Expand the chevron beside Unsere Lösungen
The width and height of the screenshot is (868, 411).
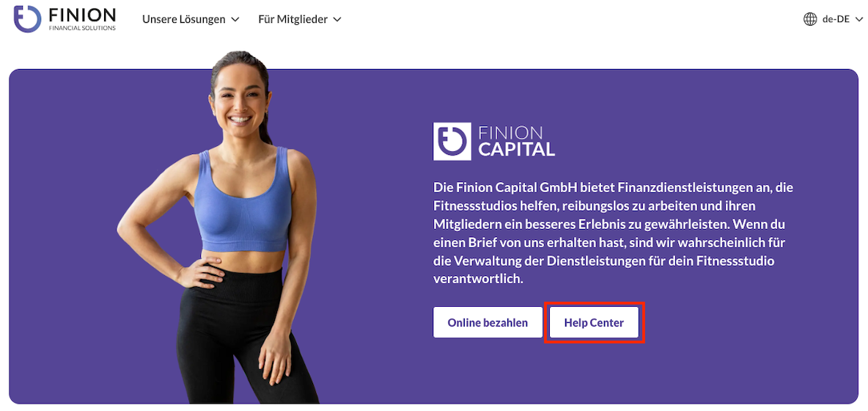(x=235, y=19)
